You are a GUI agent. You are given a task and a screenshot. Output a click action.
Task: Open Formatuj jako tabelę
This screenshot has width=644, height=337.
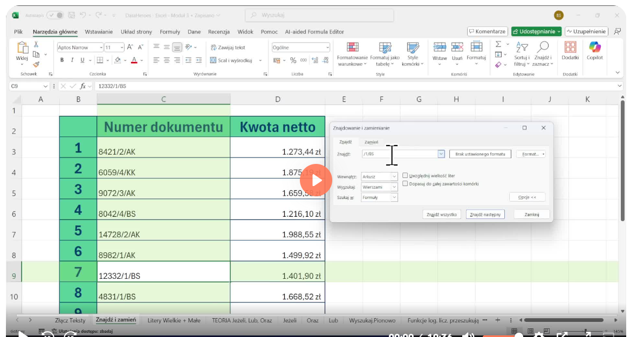385,54
